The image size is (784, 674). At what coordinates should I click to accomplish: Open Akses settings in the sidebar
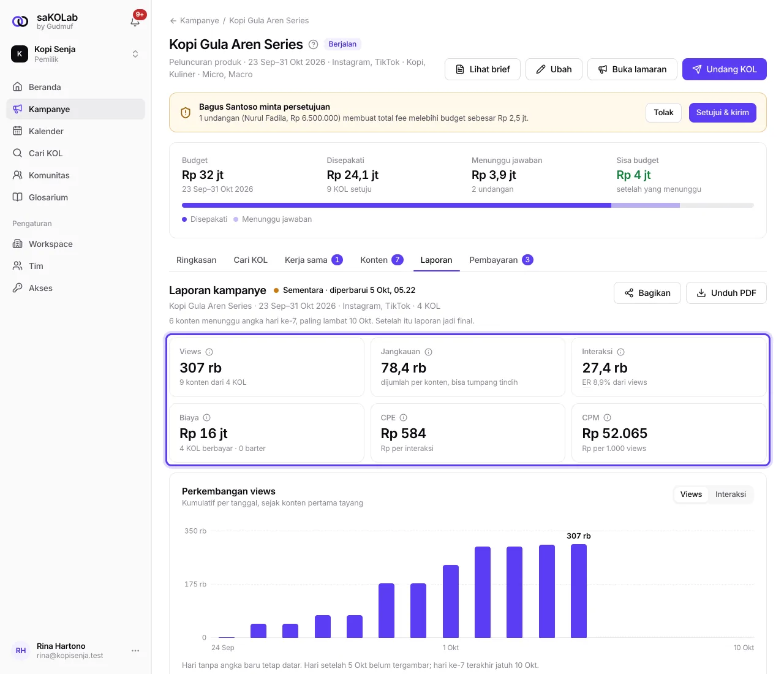coord(75,288)
